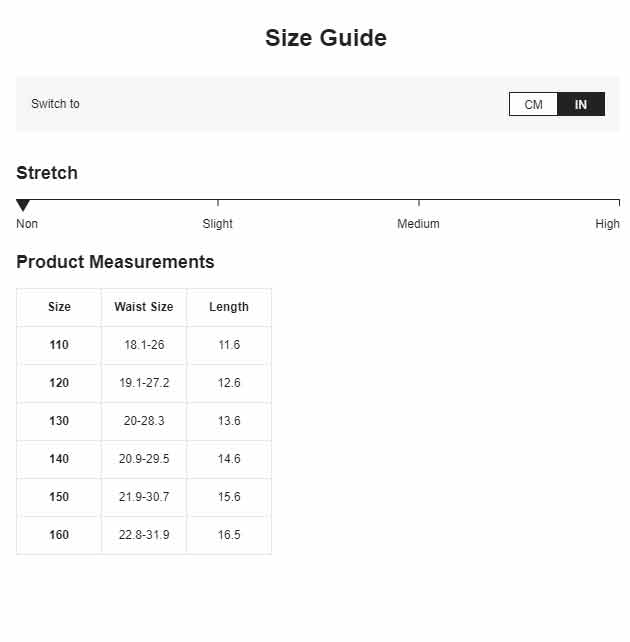Click size 150 row label
This screenshot has height=642, width=630.
click(59, 497)
